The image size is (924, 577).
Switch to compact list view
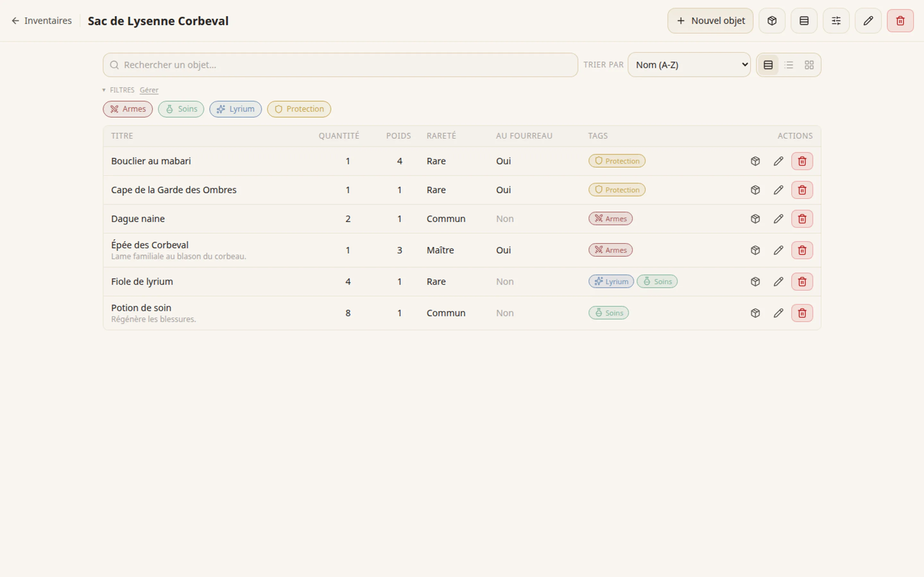coord(789,65)
